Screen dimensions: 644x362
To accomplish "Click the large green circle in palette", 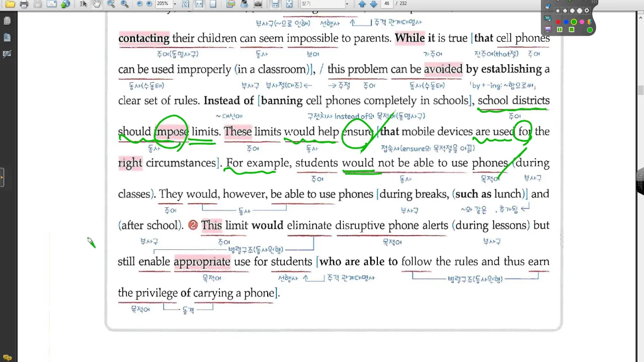I will click(x=590, y=30).
